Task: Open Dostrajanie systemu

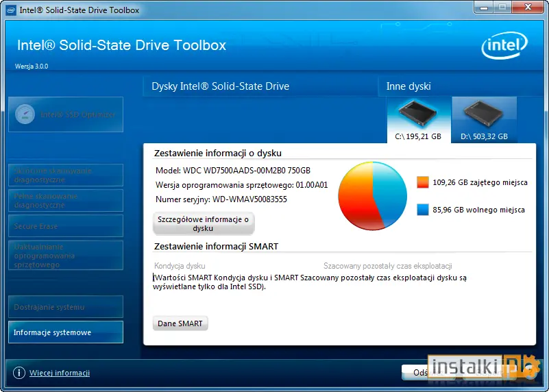Action: (66, 307)
